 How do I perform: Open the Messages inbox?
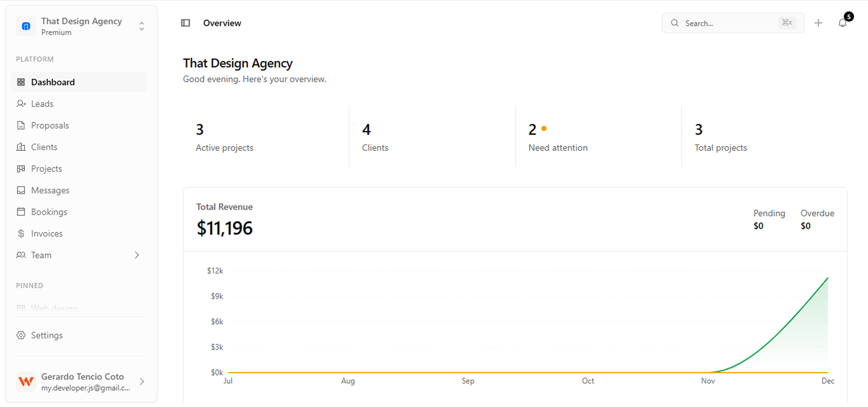(x=50, y=190)
